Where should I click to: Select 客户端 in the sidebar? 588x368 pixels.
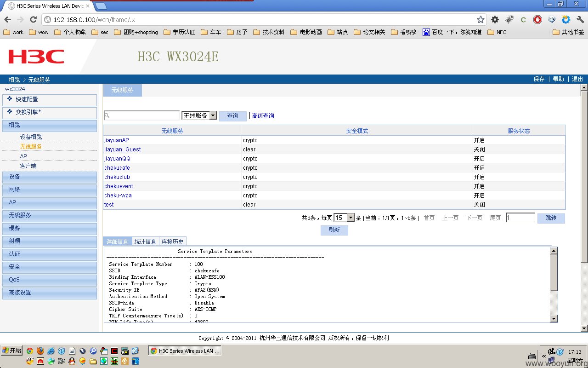28,166
